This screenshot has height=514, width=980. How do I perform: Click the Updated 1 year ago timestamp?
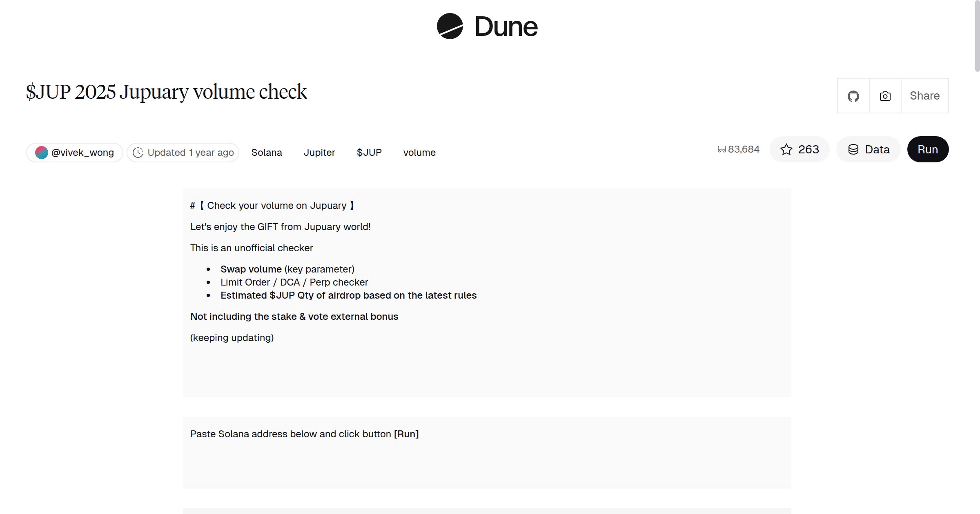click(x=190, y=152)
